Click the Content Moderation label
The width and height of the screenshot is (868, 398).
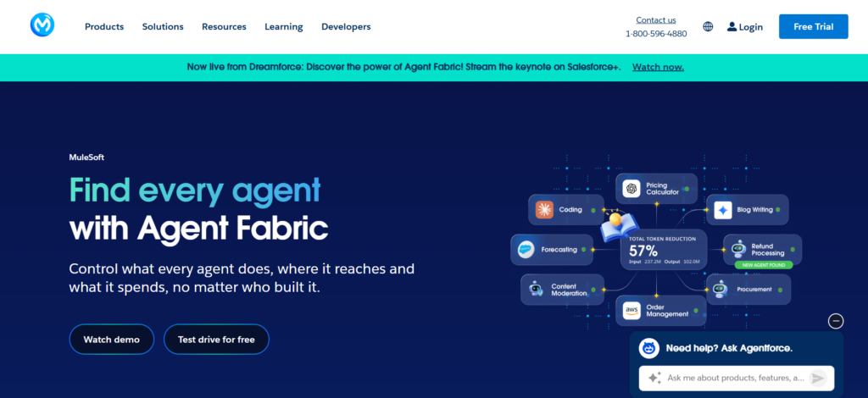[569, 290]
